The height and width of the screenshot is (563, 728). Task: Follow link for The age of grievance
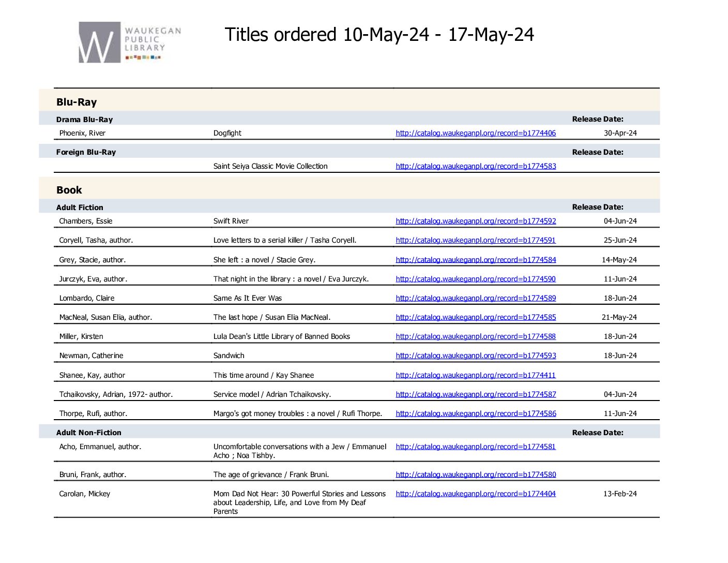476,475
